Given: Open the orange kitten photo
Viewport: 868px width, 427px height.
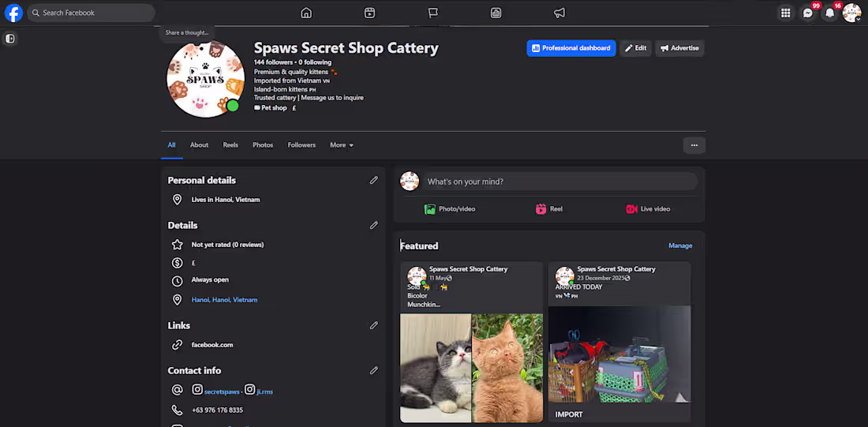Looking at the screenshot, I should [x=507, y=369].
